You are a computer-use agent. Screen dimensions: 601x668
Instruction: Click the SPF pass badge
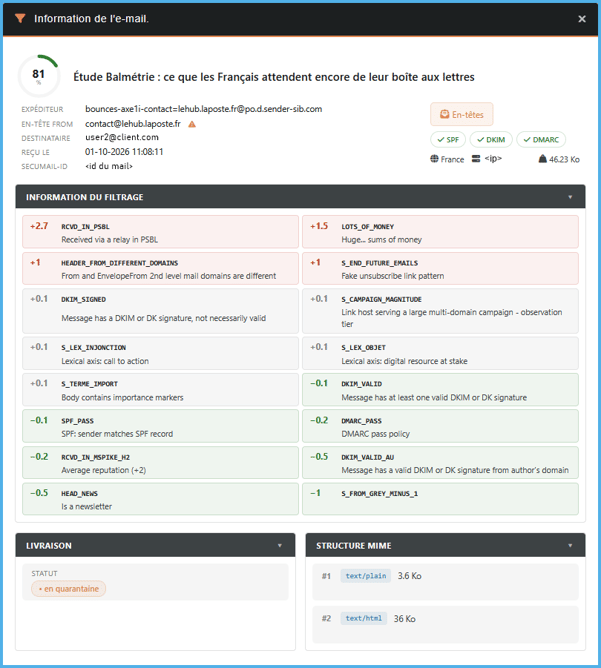(x=448, y=140)
